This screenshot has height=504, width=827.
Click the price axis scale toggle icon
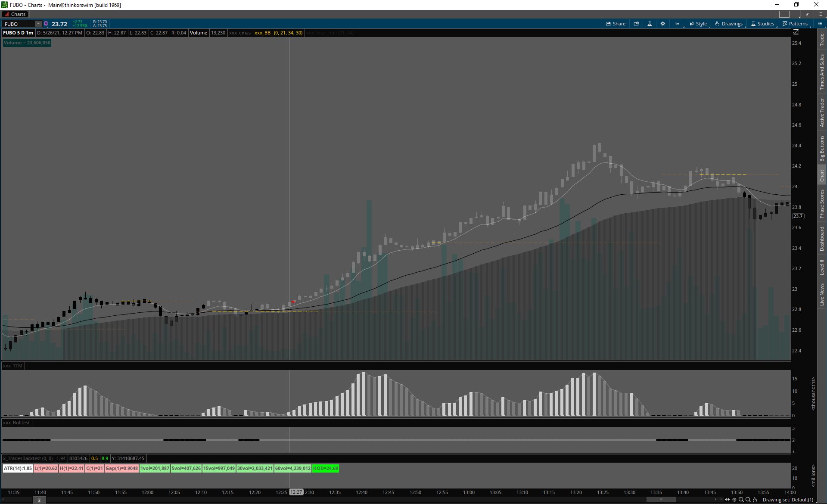coord(796,32)
